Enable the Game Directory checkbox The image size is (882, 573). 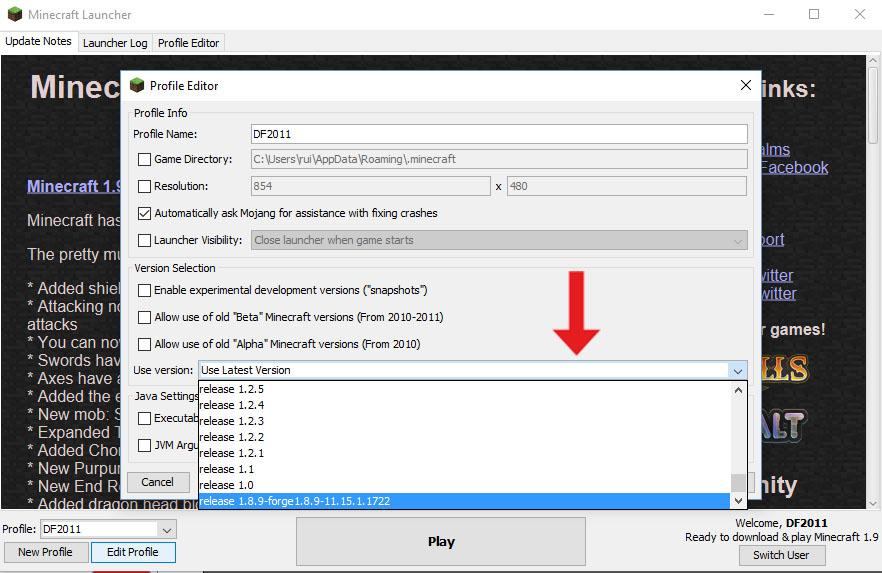point(145,159)
